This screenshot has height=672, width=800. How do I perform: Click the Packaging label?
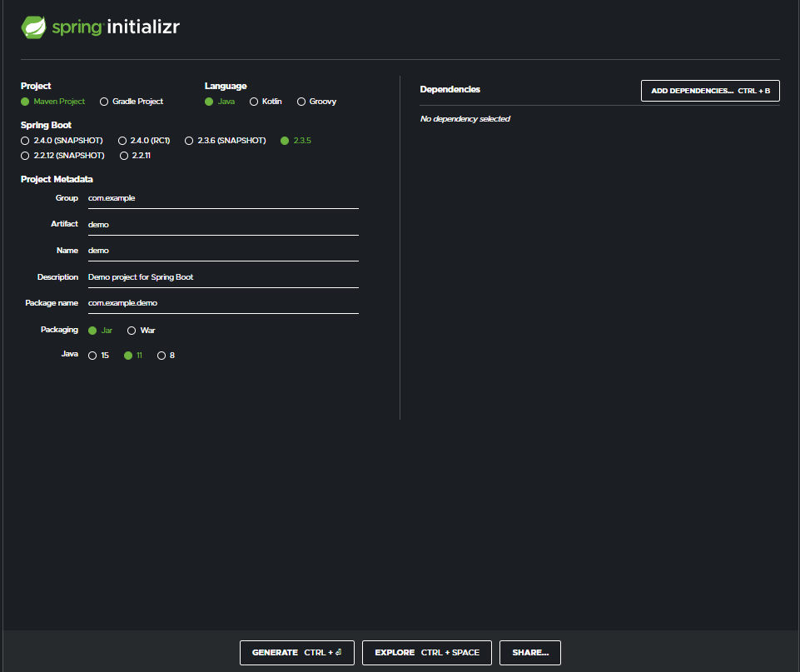click(x=59, y=330)
